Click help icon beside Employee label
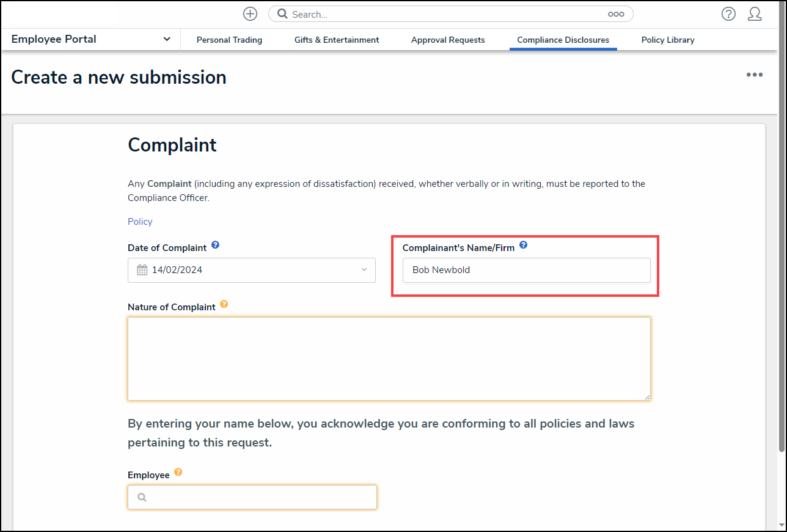This screenshot has height=532, width=787. coord(178,472)
